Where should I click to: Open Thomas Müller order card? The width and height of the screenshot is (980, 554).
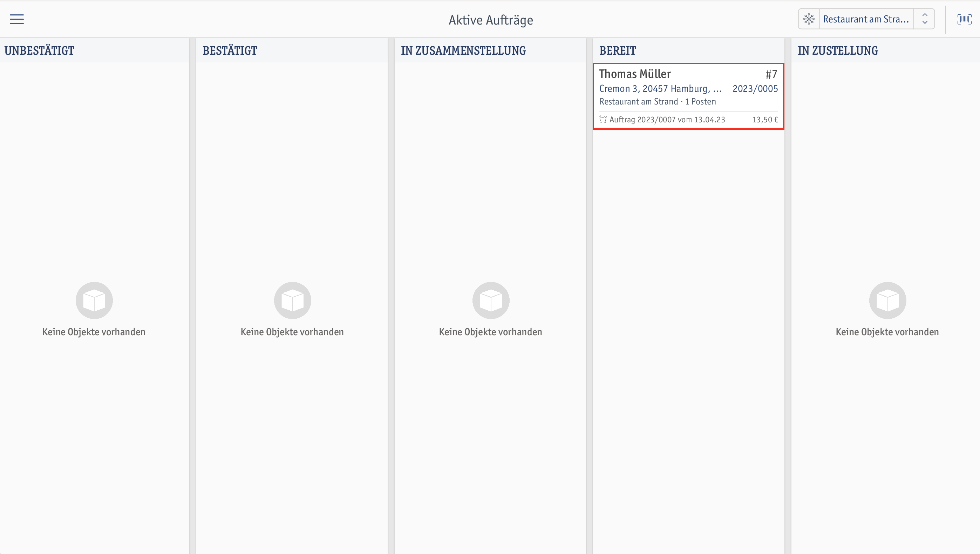(x=688, y=96)
